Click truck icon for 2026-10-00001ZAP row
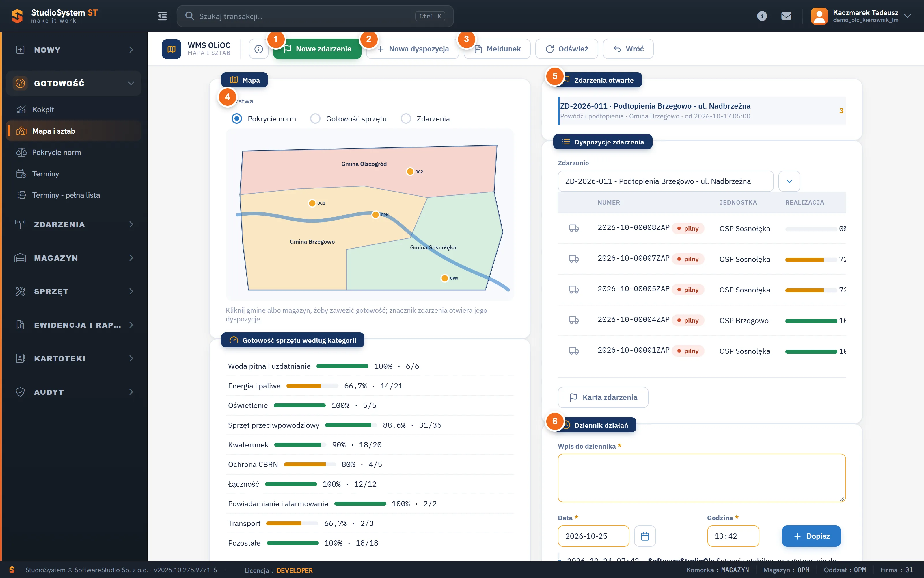 (574, 351)
